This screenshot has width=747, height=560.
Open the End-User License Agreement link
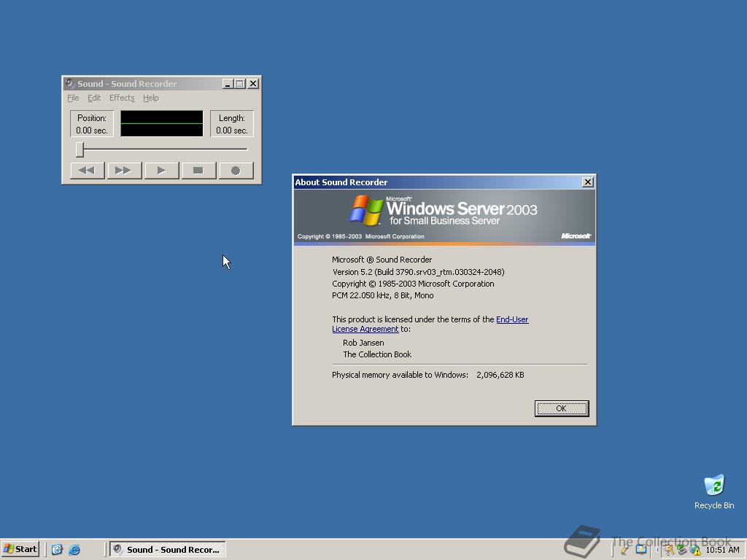tap(430, 324)
